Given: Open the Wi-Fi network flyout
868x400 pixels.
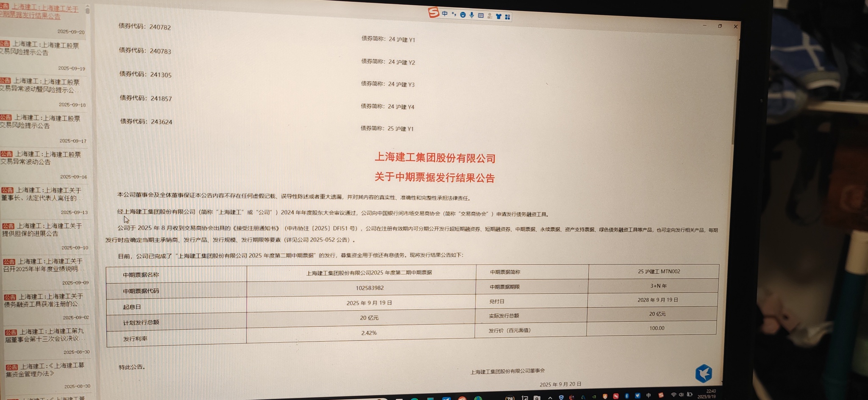Looking at the screenshot, I should 673,394.
